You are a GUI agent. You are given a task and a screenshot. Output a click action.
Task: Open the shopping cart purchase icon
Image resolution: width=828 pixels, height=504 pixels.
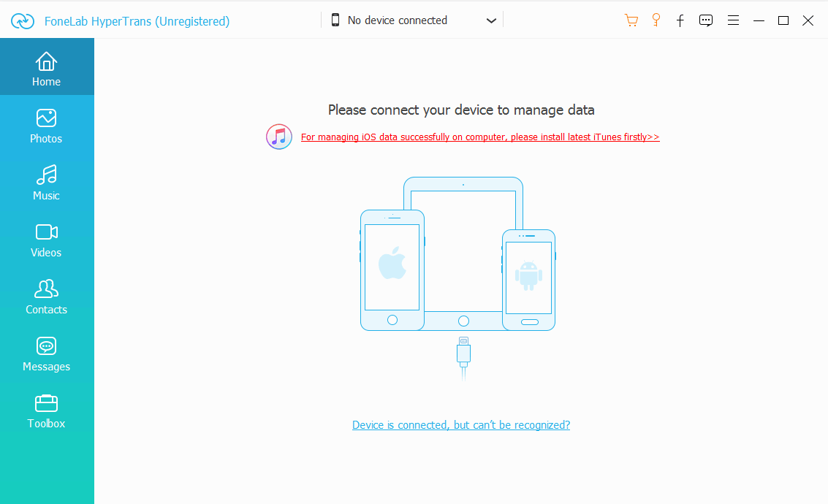click(x=631, y=20)
